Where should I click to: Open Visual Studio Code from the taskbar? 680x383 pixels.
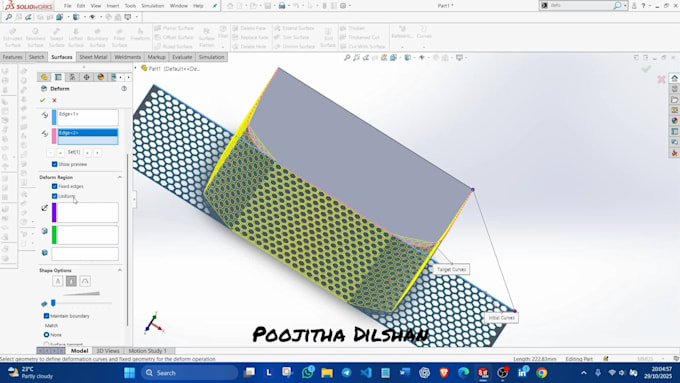point(366,372)
